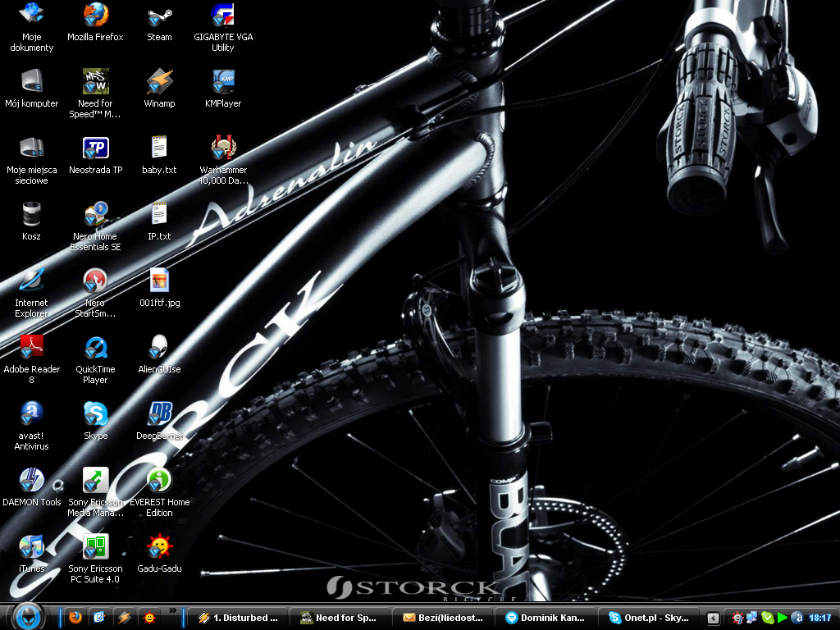Click the network computers tray icon
Screen dimensions: 840x630
[x=752, y=619]
